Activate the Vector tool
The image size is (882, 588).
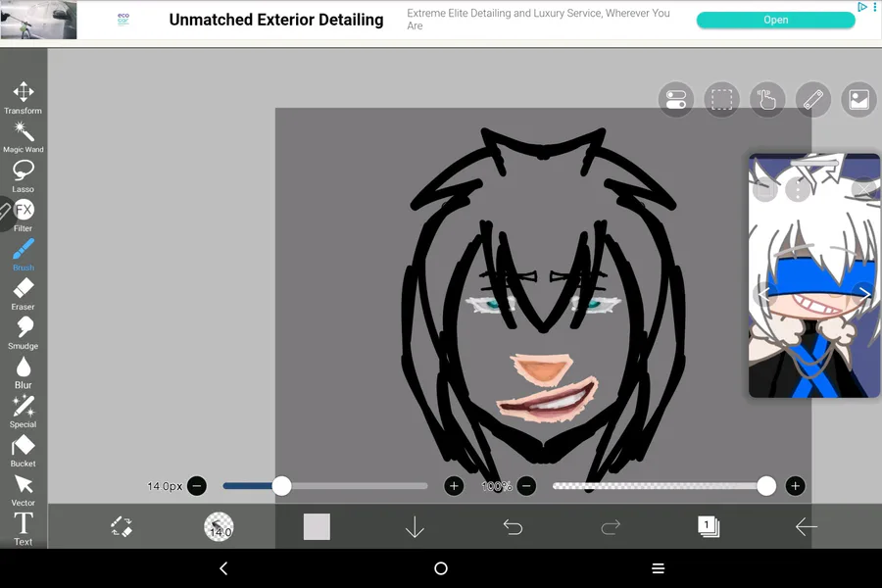click(x=24, y=490)
